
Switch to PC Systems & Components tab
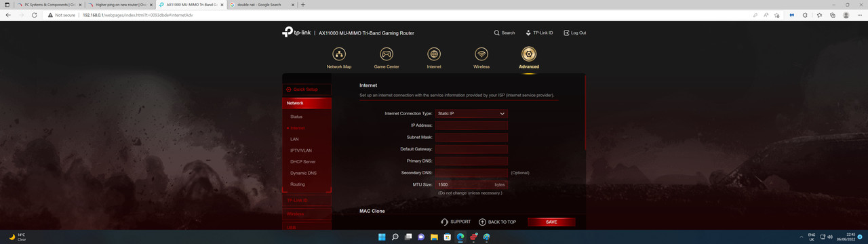[x=50, y=5]
